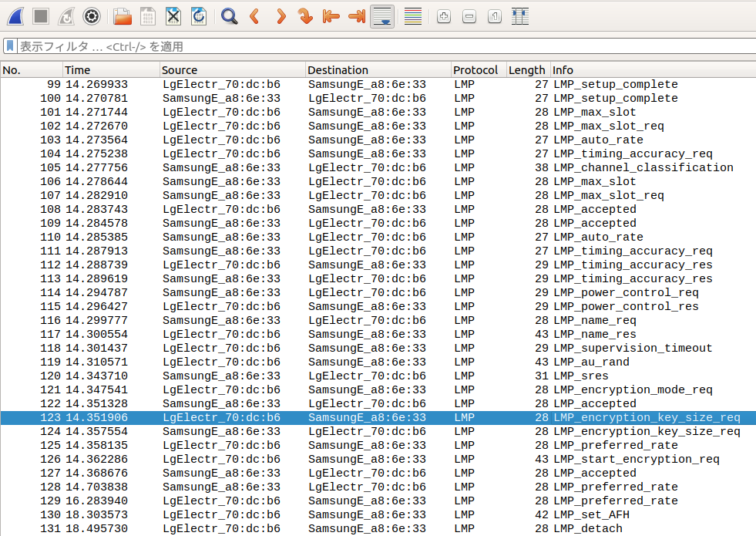Open capture options gear icon
This screenshot has height=536, width=756.
pos(92,16)
